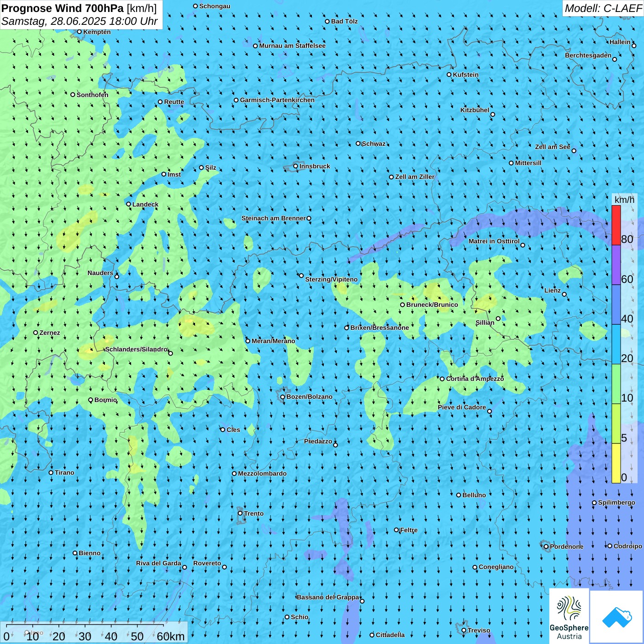The height and width of the screenshot is (644, 644).
Task: Click the Schio label
Action: pyautogui.click(x=299, y=617)
